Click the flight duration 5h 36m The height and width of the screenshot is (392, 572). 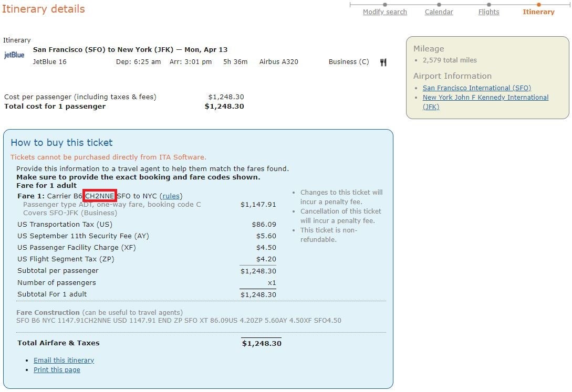[235, 61]
